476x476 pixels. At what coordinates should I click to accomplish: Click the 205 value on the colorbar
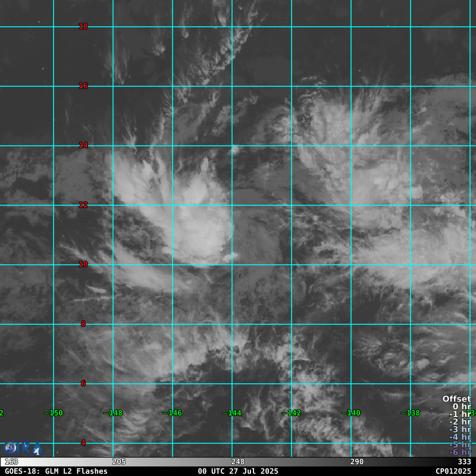(119, 462)
